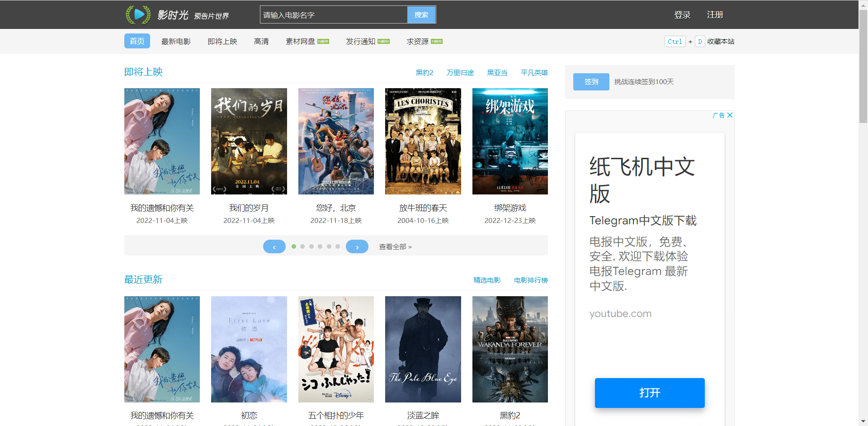Focus the movie name search field
Screen dimensions: 868x426
[334, 15]
